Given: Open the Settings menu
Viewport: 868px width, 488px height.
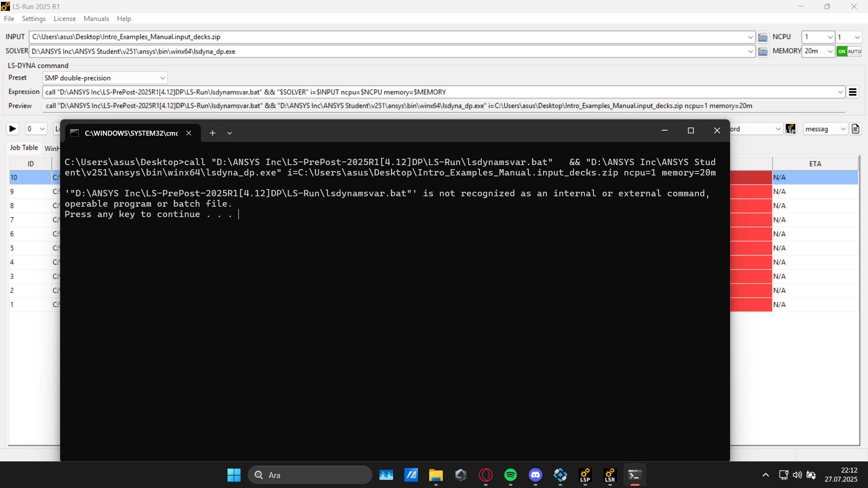Looking at the screenshot, I should click(34, 19).
